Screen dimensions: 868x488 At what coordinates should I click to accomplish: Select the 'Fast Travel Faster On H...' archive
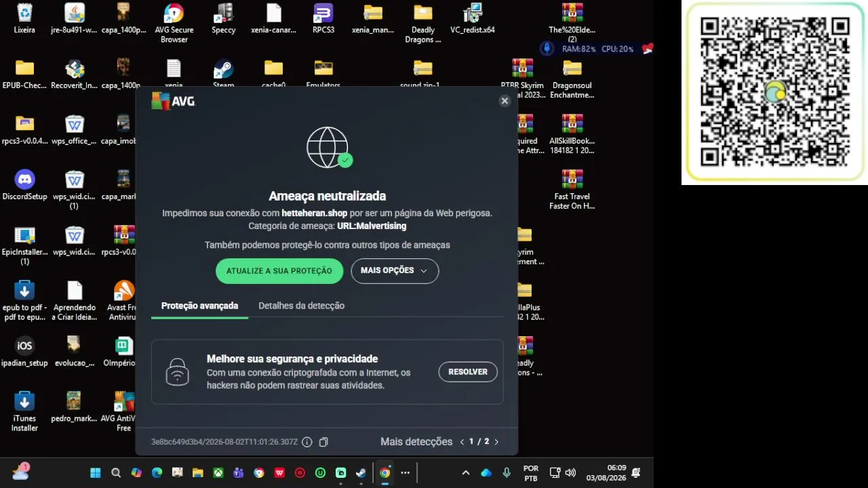pos(572,190)
